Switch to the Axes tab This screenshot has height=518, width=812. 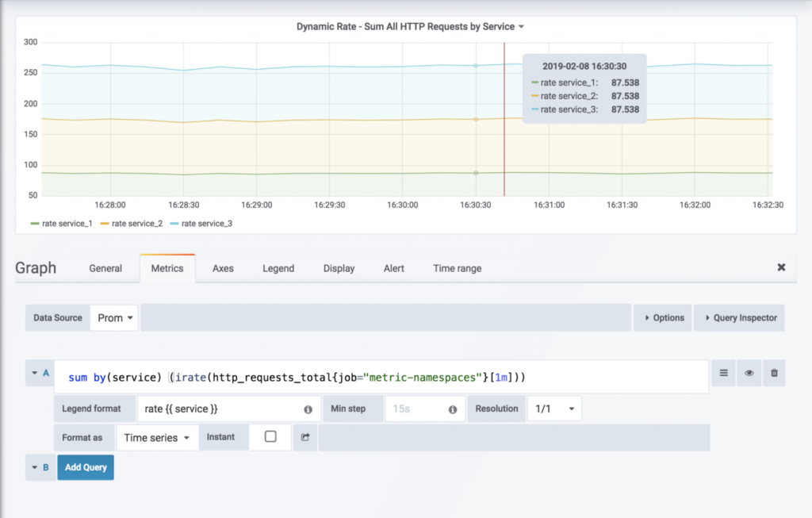(223, 268)
